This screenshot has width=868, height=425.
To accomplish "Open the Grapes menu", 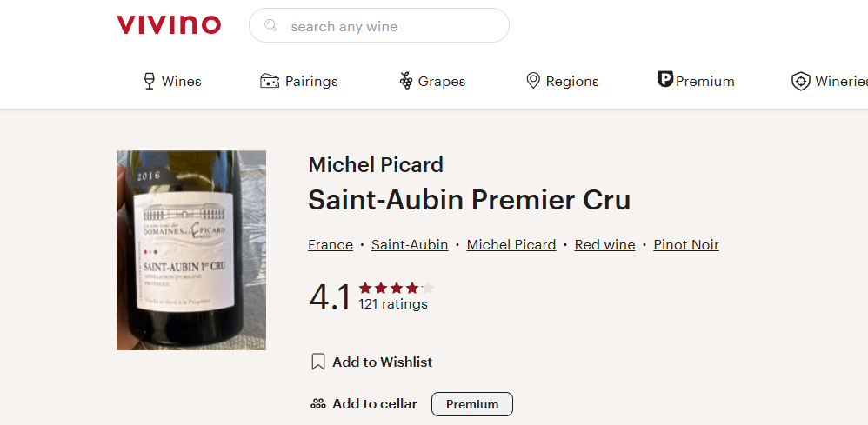I will pos(432,82).
